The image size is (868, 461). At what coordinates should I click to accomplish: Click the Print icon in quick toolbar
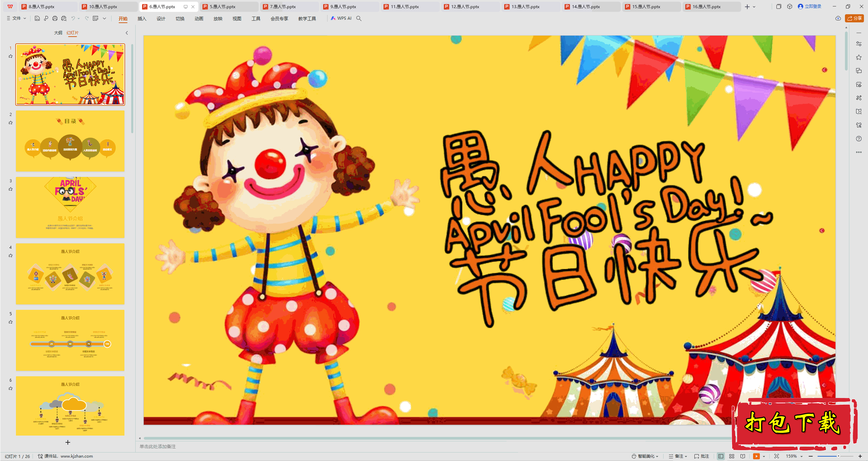[55, 18]
